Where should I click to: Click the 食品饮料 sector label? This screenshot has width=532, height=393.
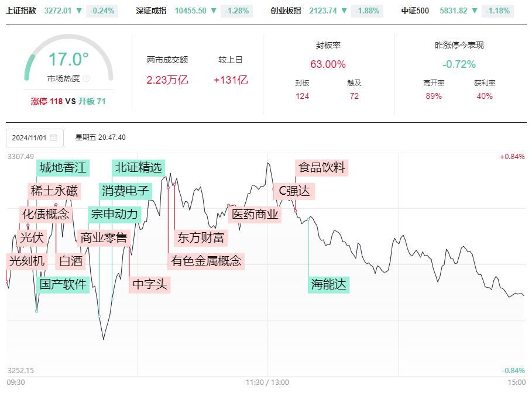[x=322, y=168]
